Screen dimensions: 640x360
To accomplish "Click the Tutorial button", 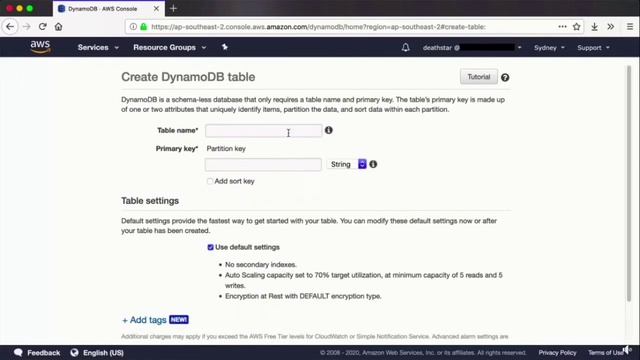I will (478, 77).
